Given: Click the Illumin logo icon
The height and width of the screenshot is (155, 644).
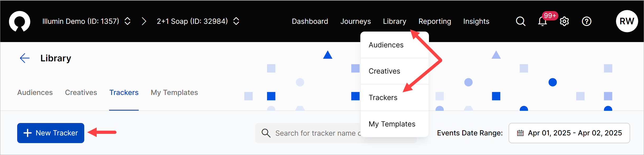Looking at the screenshot, I should [20, 21].
